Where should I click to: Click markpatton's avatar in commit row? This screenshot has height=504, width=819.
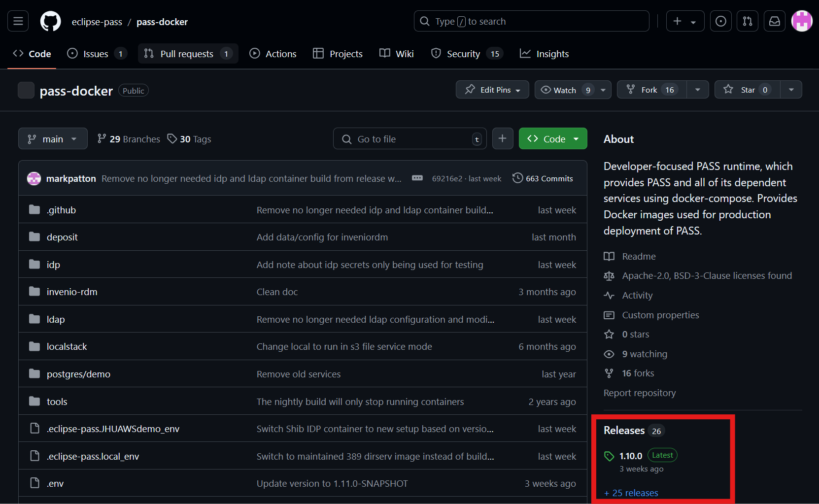click(34, 178)
